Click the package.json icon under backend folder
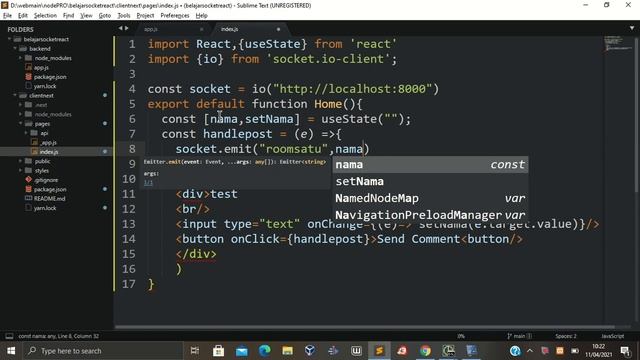Viewport: 640px width, 360px height. 29,77
